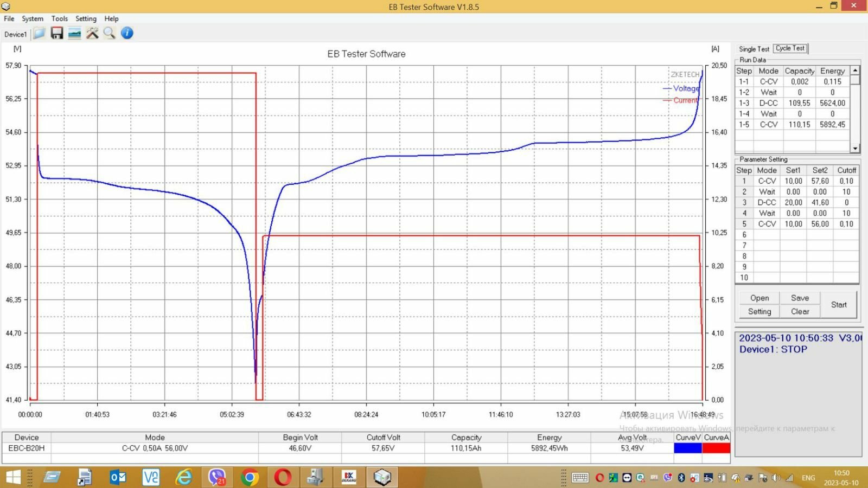The height and width of the screenshot is (488, 868).
Task: Launch Google Chrome from the taskbar
Action: 250,477
